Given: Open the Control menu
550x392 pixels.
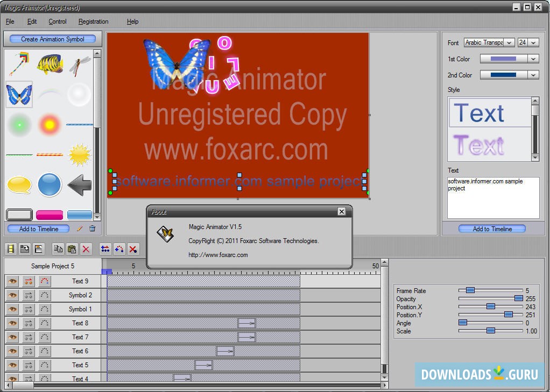Looking at the screenshot, I should click(58, 22).
